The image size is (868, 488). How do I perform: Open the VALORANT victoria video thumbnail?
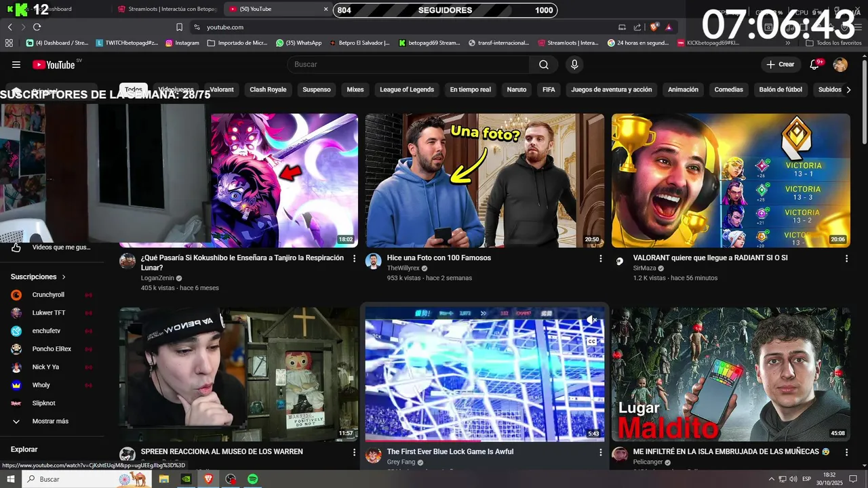[x=731, y=180]
